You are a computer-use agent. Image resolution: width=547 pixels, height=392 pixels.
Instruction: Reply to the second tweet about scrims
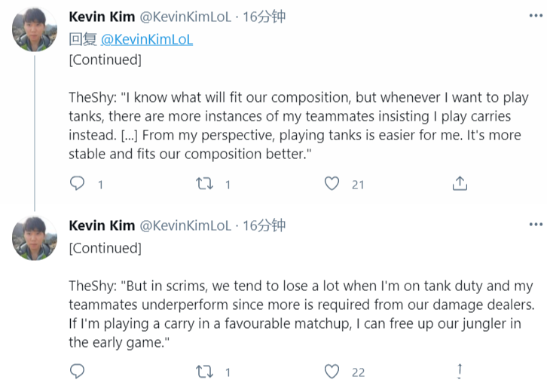[x=77, y=372]
